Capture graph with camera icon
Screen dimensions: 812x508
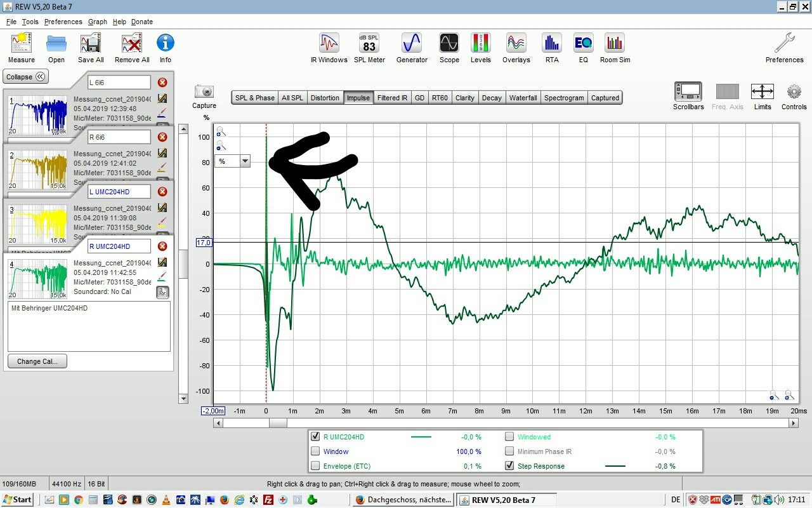click(204, 92)
